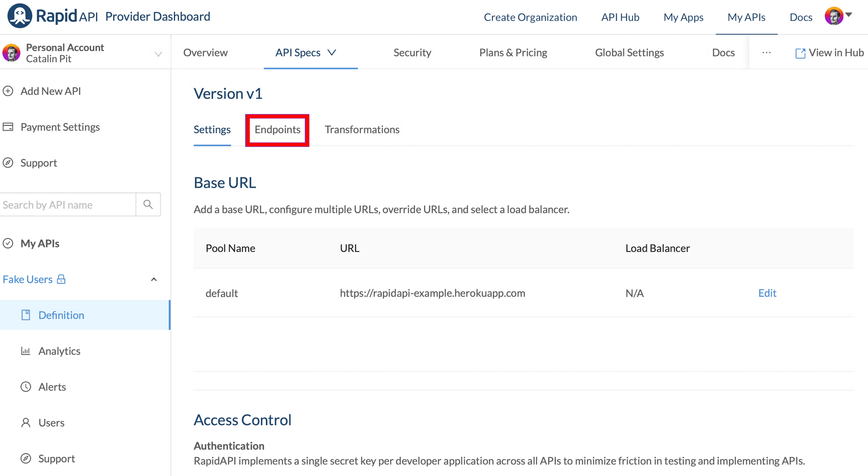Screen dimensions: 868x476
Task: Switch to the Endpoints tab
Action: [278, 130]
